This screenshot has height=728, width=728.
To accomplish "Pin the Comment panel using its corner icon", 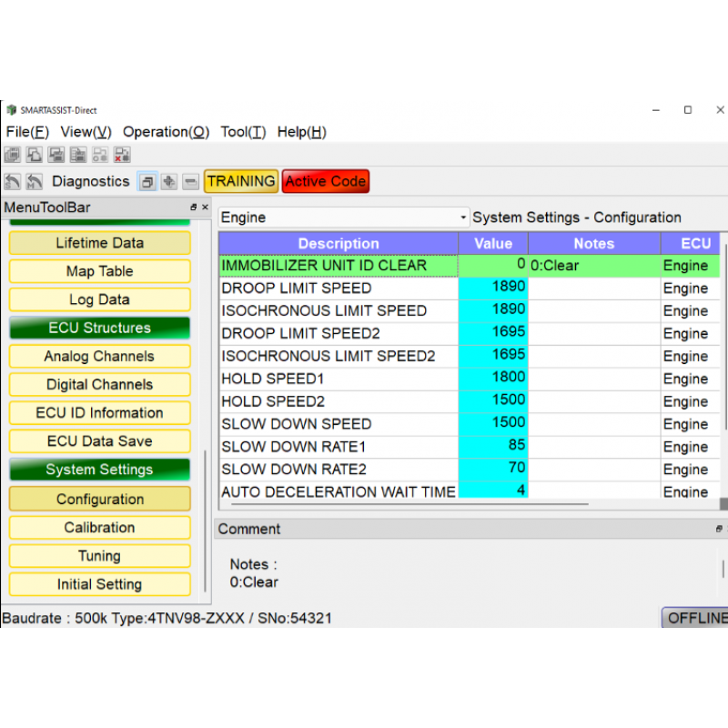I will coord(719,529).
